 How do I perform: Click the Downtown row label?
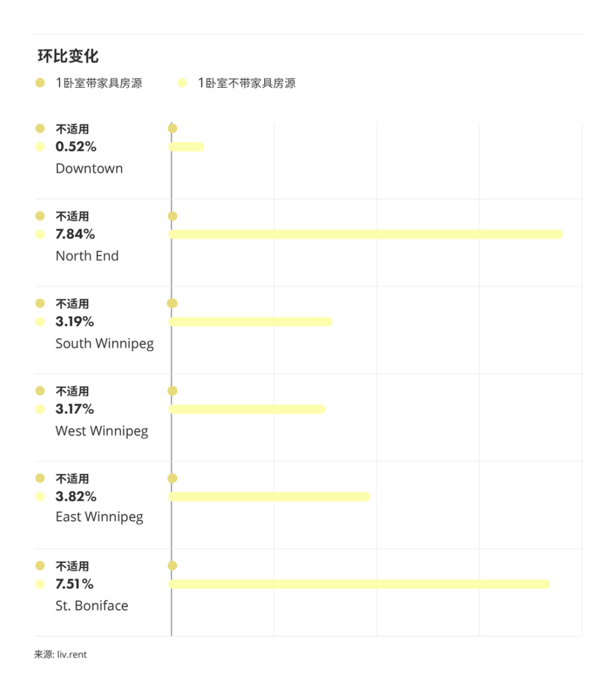(x=89, y=168)
